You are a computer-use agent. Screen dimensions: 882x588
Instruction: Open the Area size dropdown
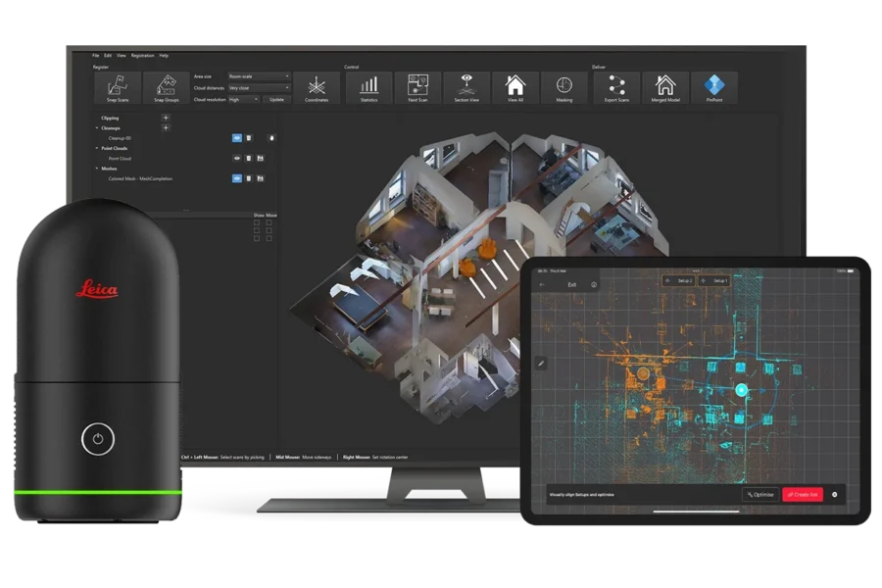259,75
